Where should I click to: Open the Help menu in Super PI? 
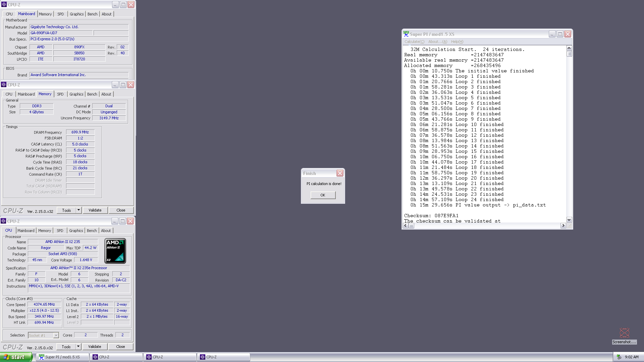click(457, 42)
